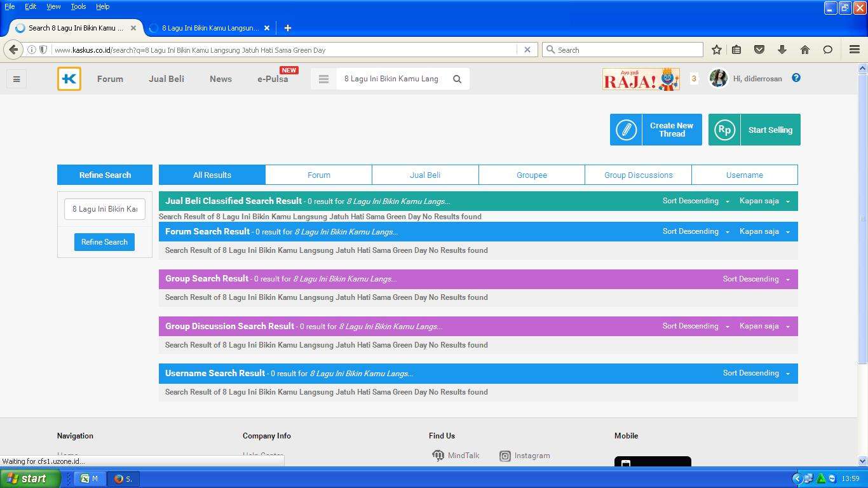The width and height of the screenshot is (868, 488).
Task: Open the hamburger sidebar menu on the left
Action: click(17, 79)
